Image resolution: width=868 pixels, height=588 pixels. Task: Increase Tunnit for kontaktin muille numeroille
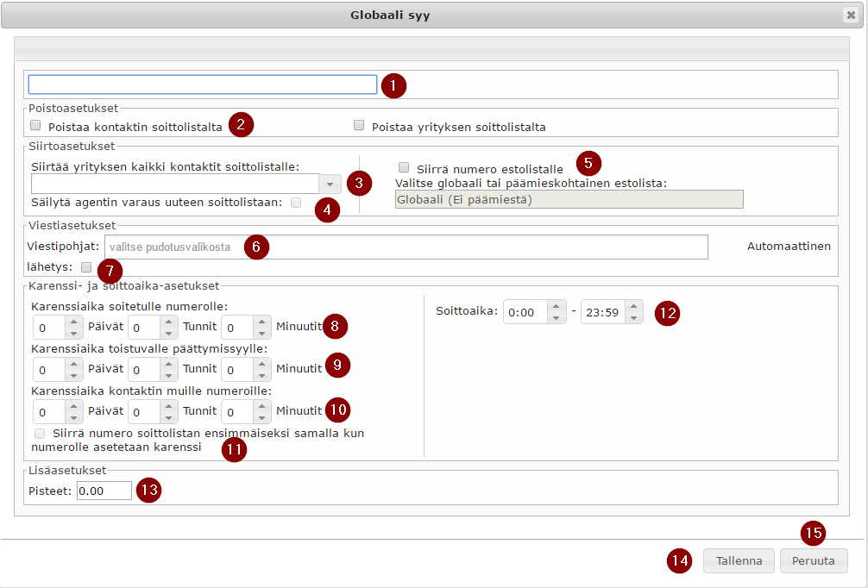169,406
